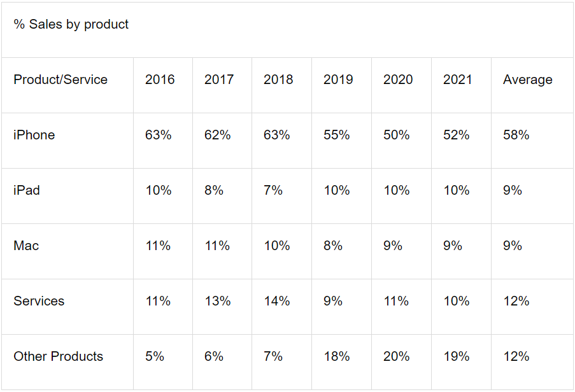
Task: Select the 2019 column header
Action: click(x=338, y=80)
